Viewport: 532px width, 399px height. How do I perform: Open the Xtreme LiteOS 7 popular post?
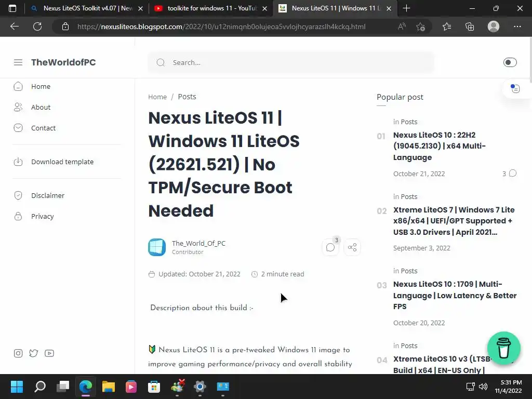(x=454, y=221)
